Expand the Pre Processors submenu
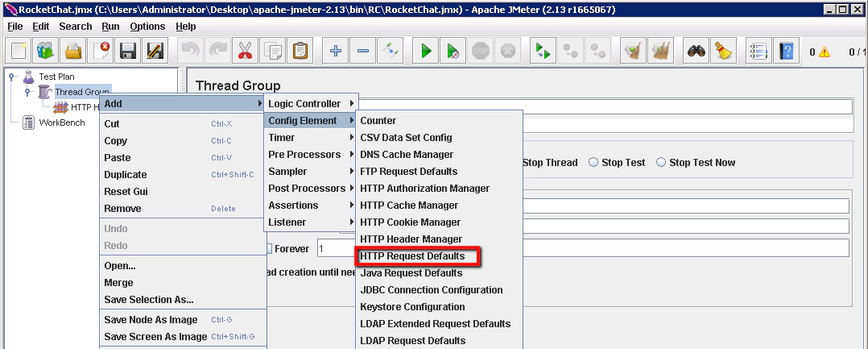The width and height of the screenshot is (868, 349). 311,154
